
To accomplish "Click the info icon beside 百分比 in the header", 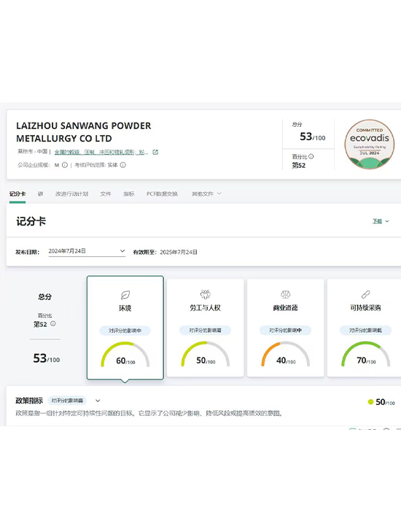I will tap(311, 156).
